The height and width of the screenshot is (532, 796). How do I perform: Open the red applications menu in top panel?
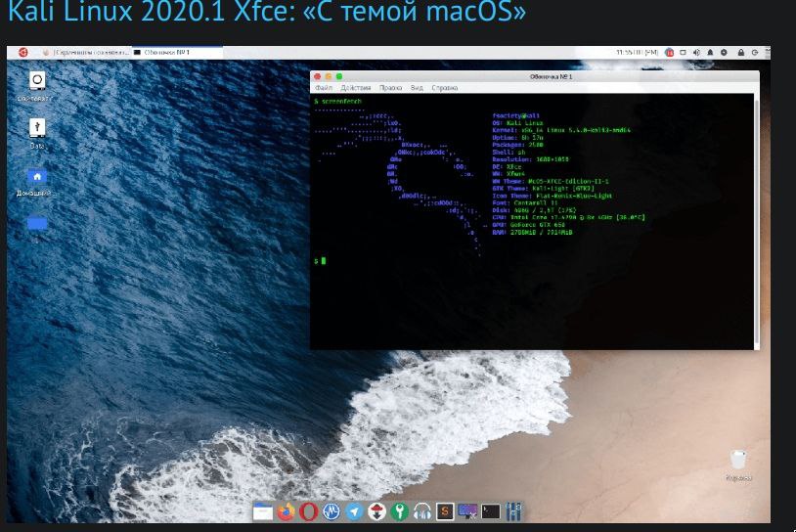click(22, 52)
